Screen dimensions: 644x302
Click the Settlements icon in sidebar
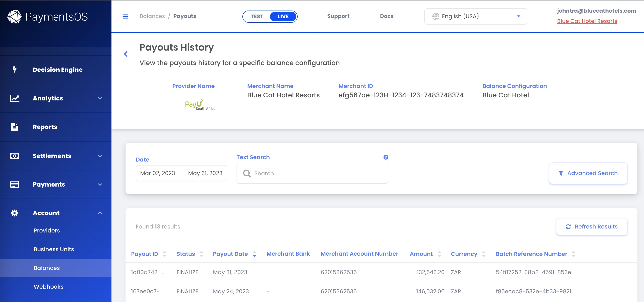tap(14, 155)
